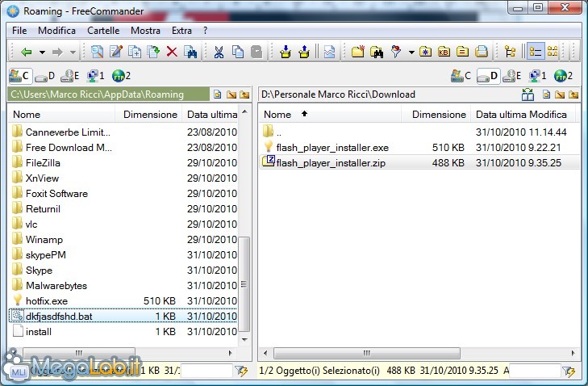Click the left panel path C:\Users\Marco Ricci\AppData\Roaming

(x=109, y=94)
